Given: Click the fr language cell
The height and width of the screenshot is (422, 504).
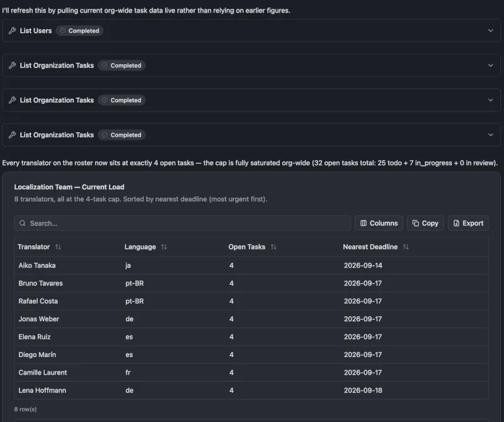Looking at the screenshot, I should coord(128,372).
